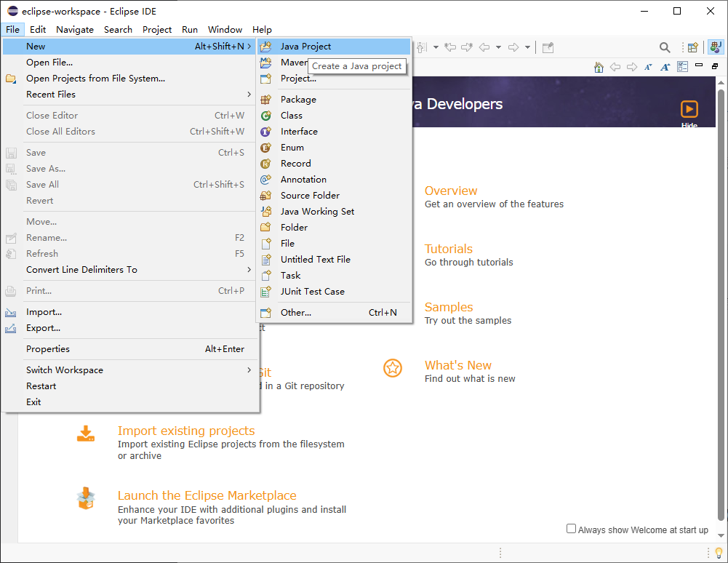Viewport: 728px width, 563px height.
Task: Click the main toolbar Back arrow
Action: coord(484,47)
